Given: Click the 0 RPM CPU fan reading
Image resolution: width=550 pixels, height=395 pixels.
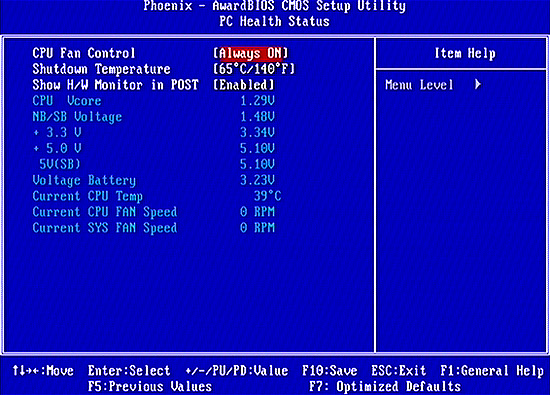Looking at the screenshot, I should point(257,212).
